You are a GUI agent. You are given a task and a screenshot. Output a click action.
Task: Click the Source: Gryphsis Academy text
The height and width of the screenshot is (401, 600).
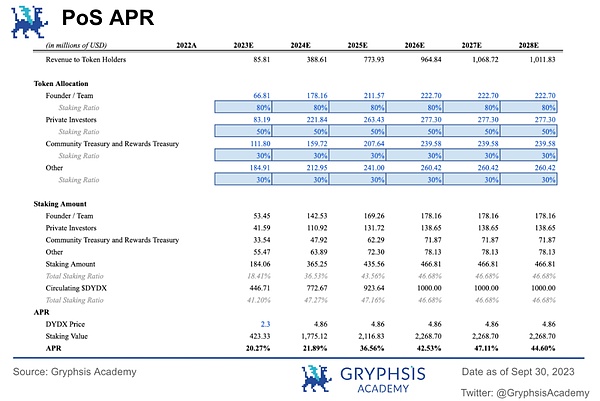pos(74,371)
